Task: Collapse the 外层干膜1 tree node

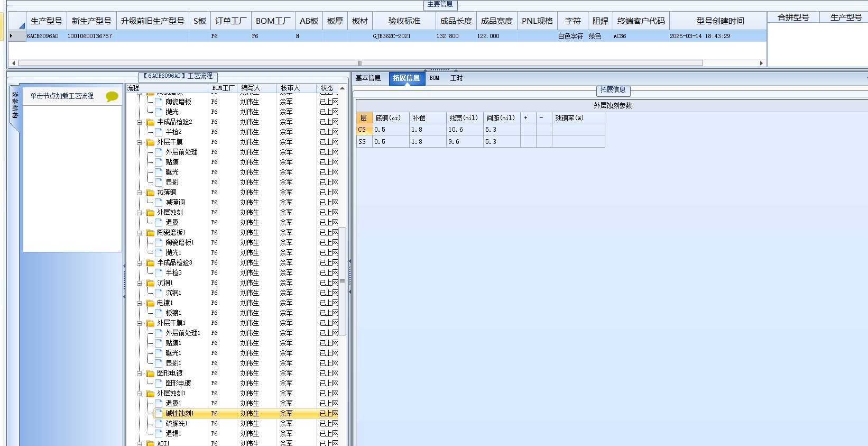Action: [140, 323]
